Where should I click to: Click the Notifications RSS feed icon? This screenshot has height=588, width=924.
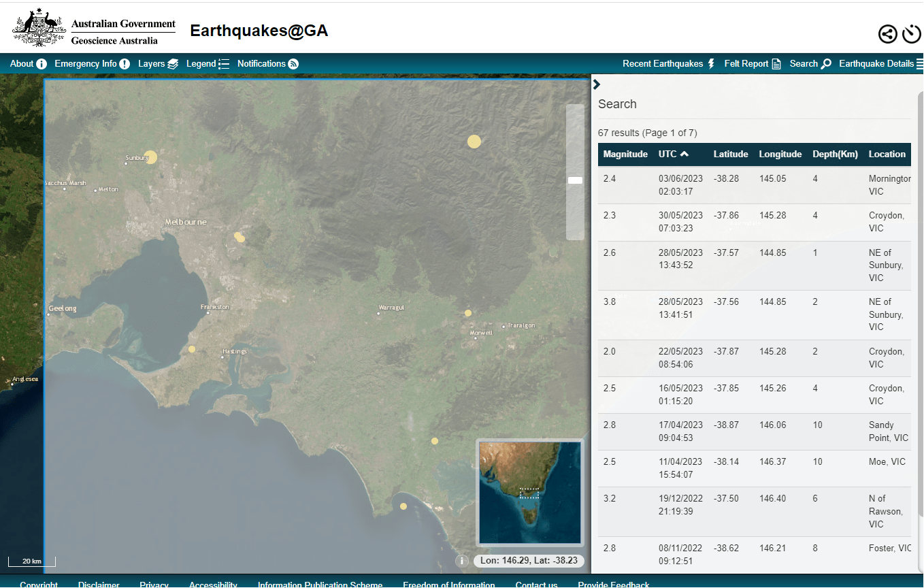(292, 63)
